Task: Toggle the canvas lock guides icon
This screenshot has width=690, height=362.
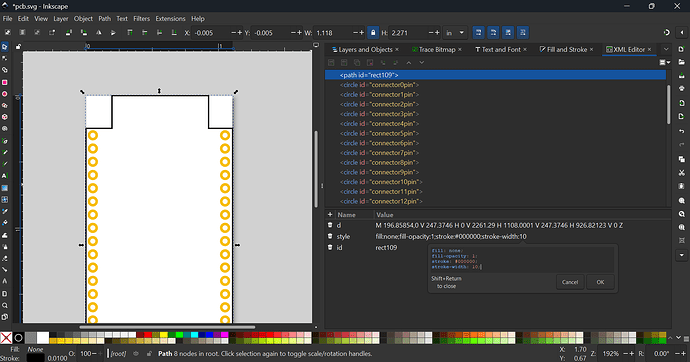Action: coord(18,47)
